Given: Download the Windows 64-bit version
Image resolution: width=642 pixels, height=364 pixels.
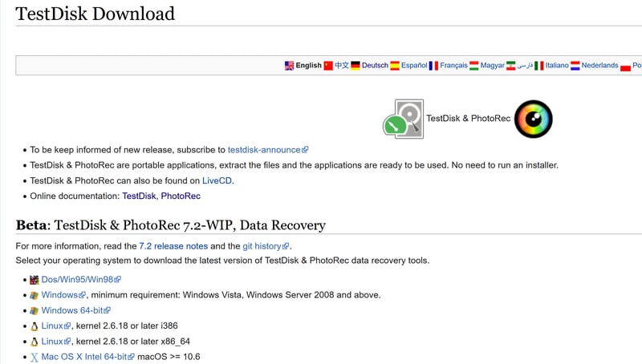Looking at the screenshot, I should point(75,310).
